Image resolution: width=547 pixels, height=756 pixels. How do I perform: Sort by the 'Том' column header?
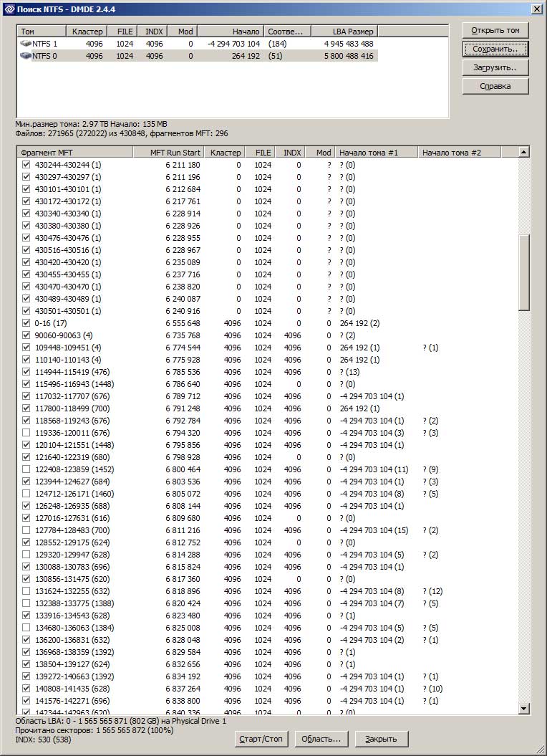[42, 32]
